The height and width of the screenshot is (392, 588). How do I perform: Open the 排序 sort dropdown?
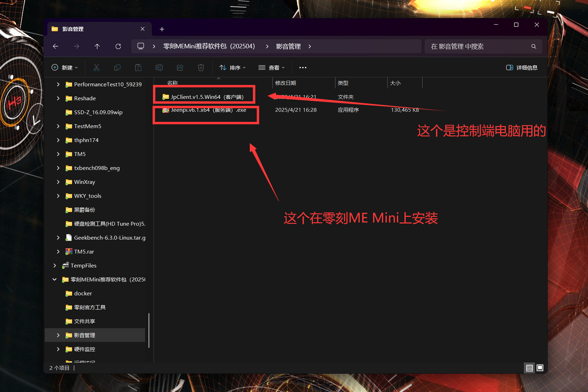[233, 67]
